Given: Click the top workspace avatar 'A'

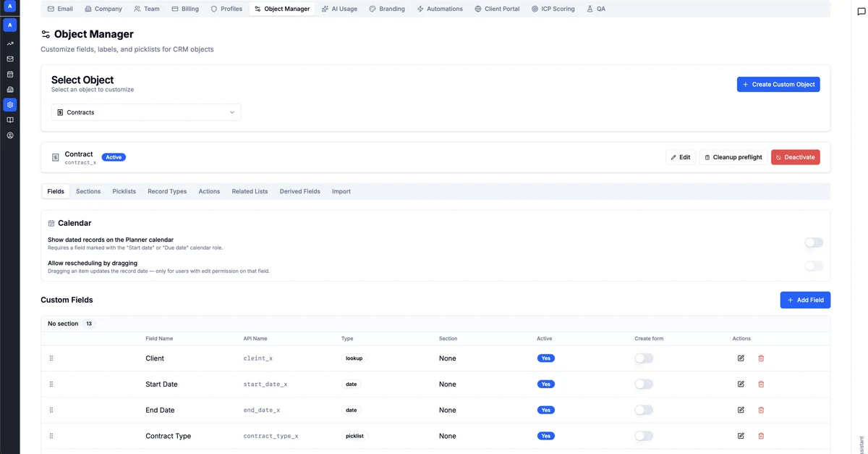Looking at the screenshot, I should pos(10,6).
